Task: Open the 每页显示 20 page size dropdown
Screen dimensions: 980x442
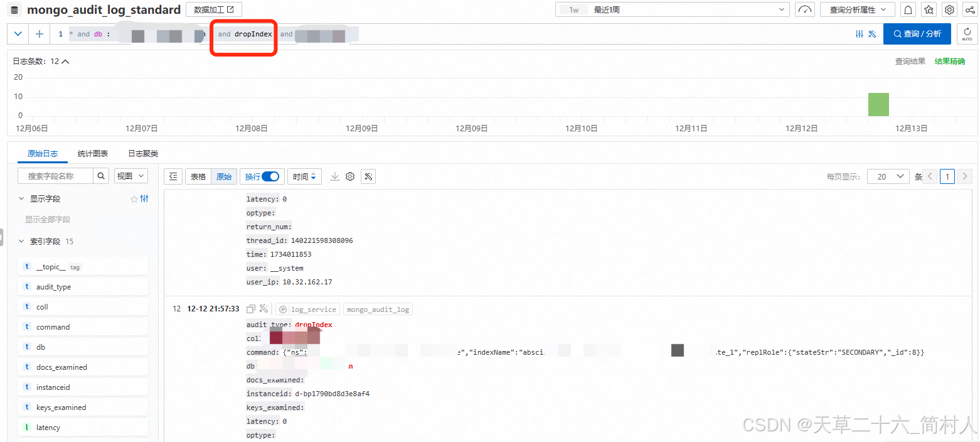Action: (888, 176)
